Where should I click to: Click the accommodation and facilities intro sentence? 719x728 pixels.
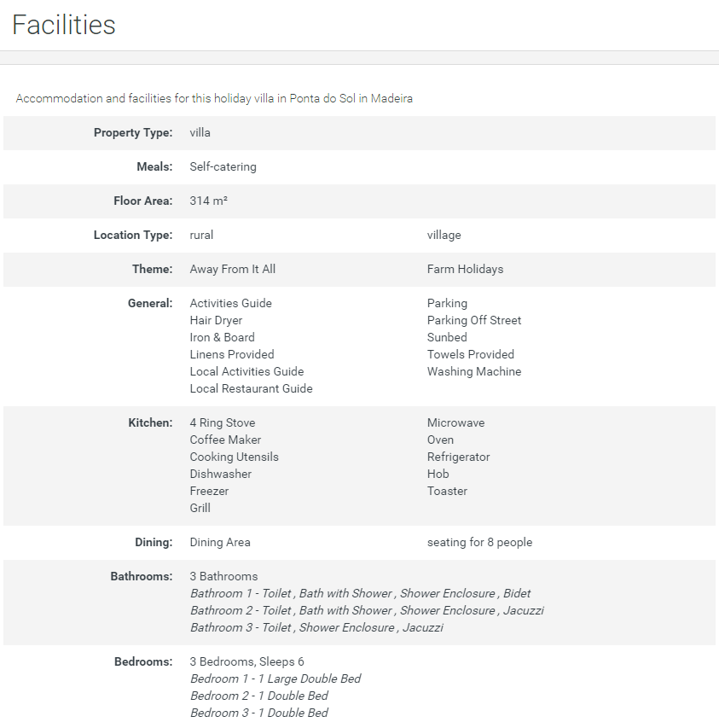tap(214, 98)
